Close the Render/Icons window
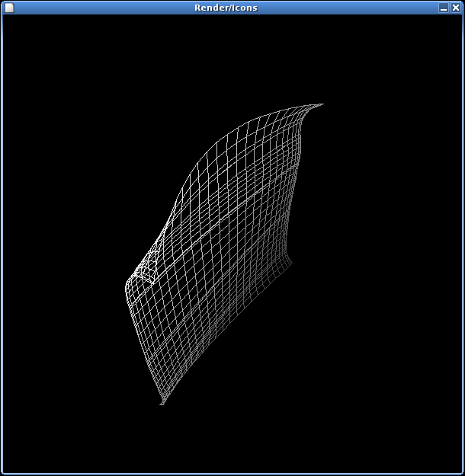The height and width of the screenshot is (476, 465). [456, 8]
